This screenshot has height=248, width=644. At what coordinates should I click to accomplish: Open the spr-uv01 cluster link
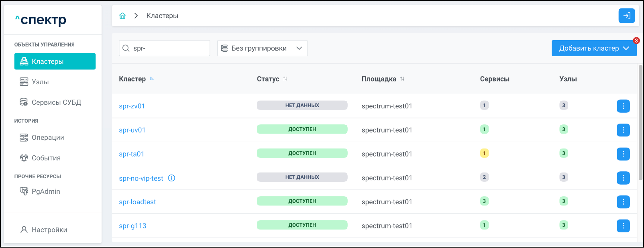coord(132,130)
